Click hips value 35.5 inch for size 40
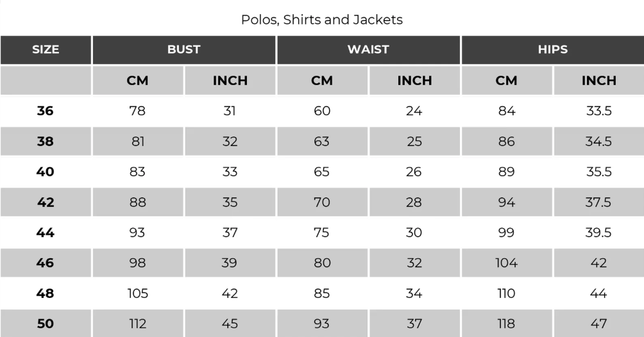The height and width of the screenshot is (337, 644). pos(598,172)
